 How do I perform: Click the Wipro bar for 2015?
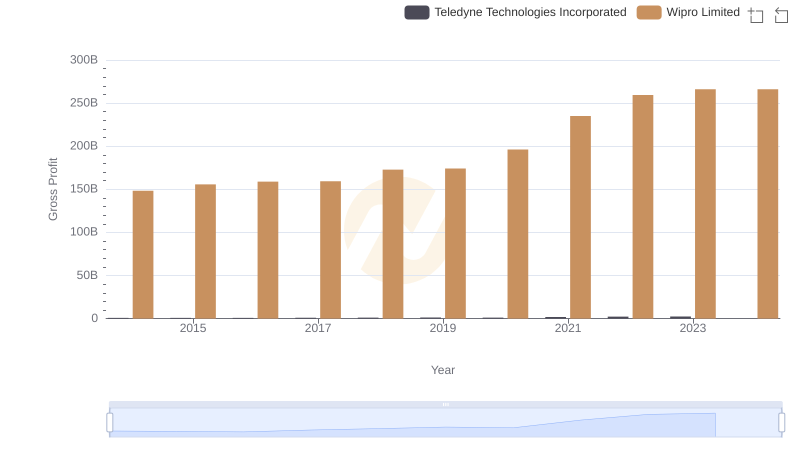click(205, 251)
